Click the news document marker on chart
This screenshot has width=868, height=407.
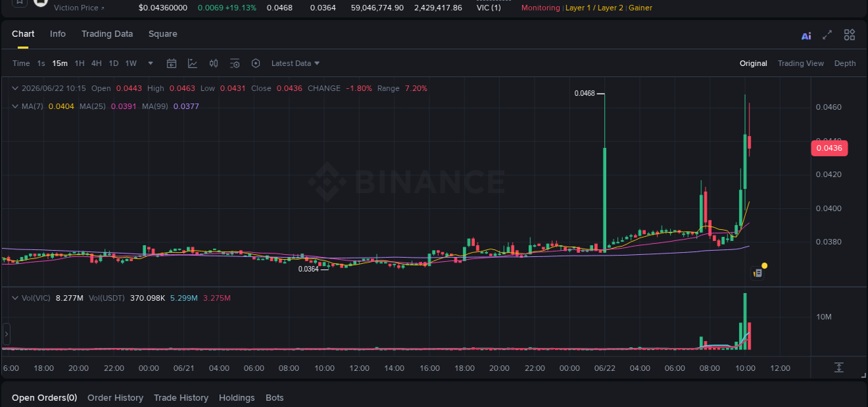click(758, 274)
